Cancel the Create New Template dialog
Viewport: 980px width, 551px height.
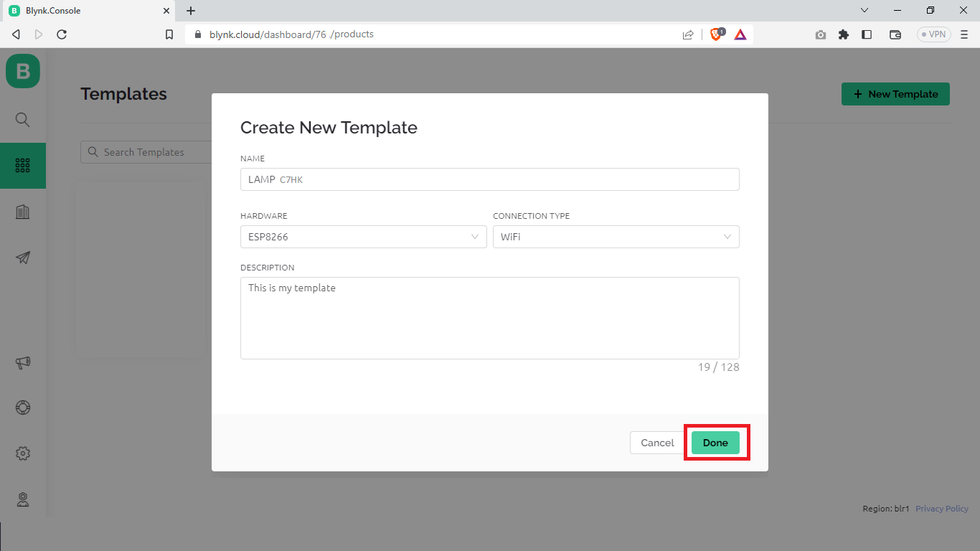(657, 443)
